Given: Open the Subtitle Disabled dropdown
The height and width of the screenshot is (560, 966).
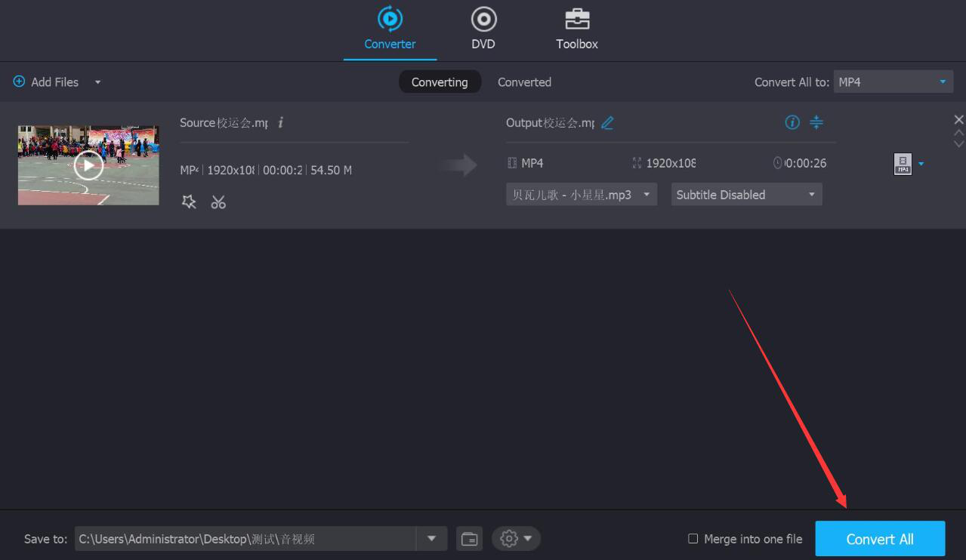Looking at the screenshot, I should coord(746,195).
